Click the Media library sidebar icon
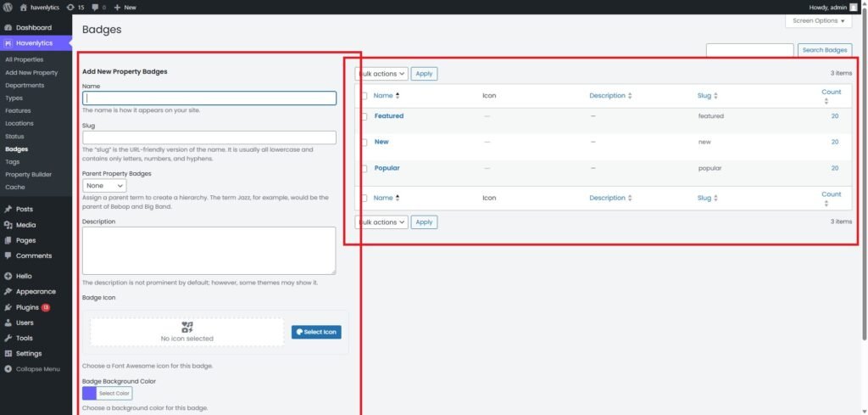 point(8,226)
